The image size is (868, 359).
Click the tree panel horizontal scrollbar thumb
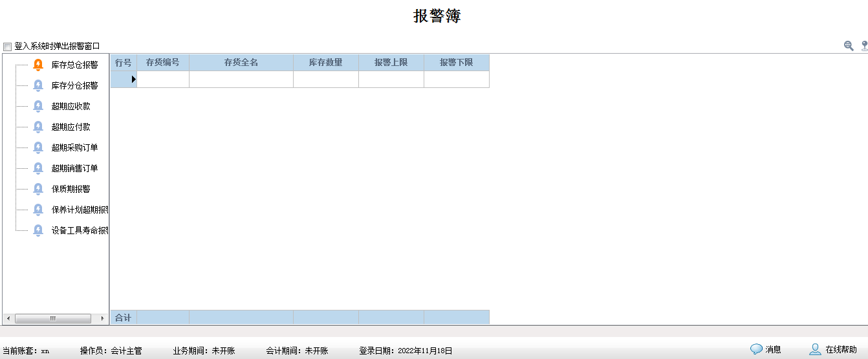pos(53,318)
